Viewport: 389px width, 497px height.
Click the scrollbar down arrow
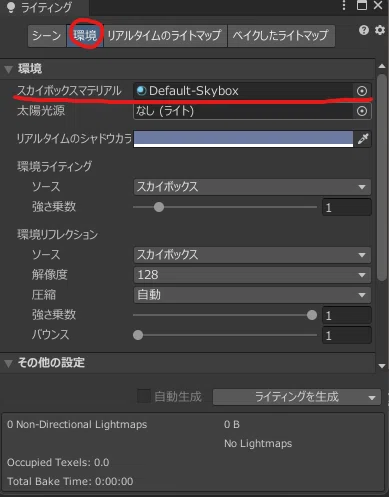[x=382, y=366]
